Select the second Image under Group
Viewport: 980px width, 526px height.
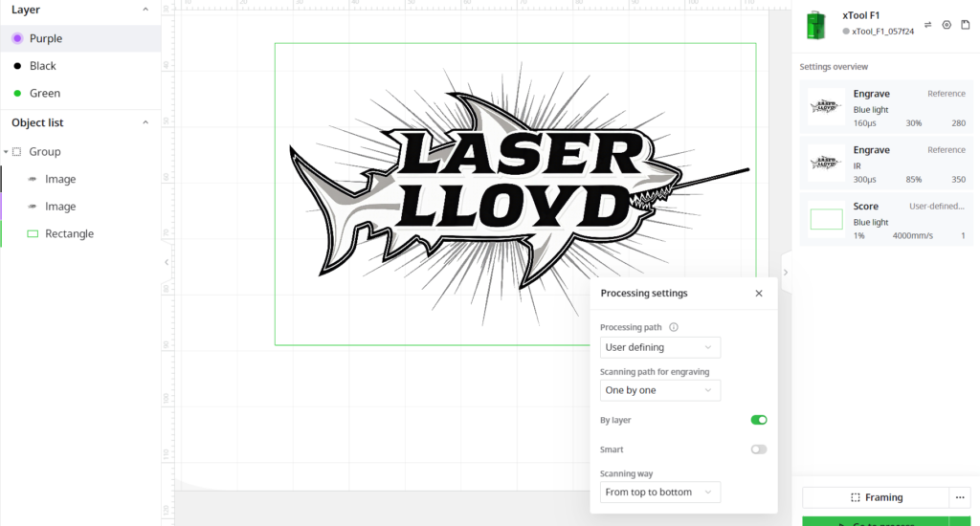click(x=80, y=207)
